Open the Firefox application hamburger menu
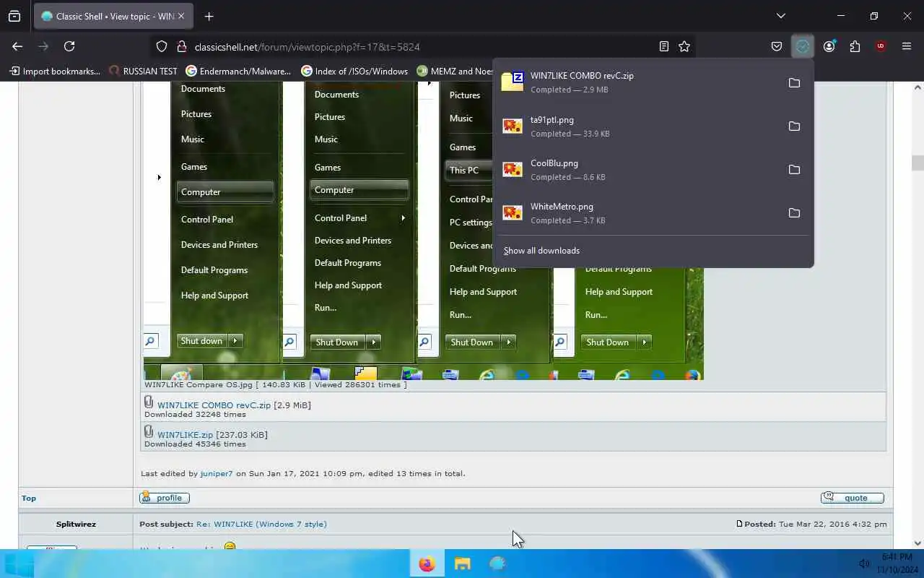924x578 pixels. point(907,46)
